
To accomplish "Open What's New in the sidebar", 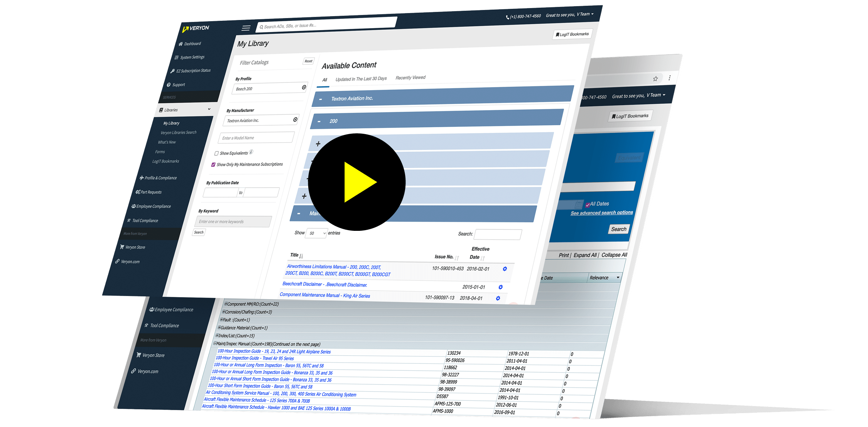I will (x=167, y=142).
